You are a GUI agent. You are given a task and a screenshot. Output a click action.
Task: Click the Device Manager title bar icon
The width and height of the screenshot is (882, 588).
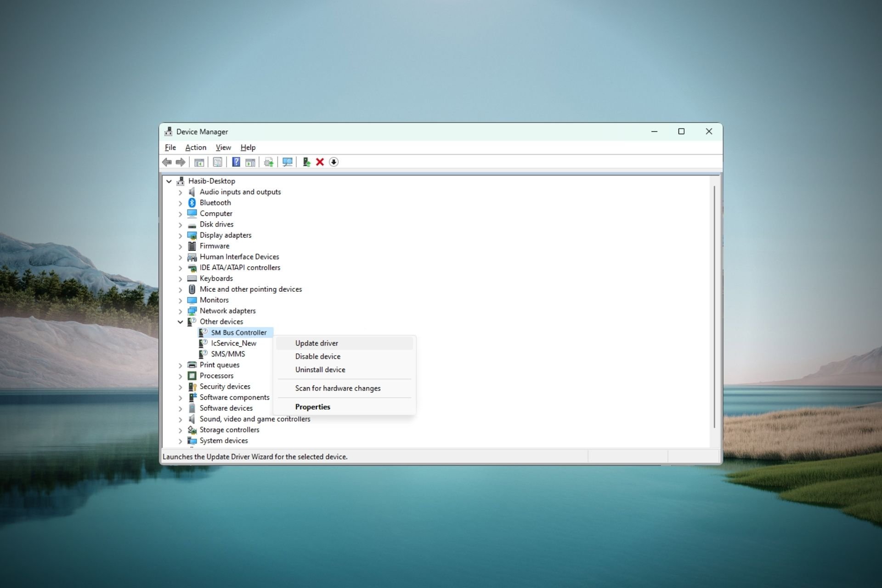pyautogui.click(x=169, y=132)
